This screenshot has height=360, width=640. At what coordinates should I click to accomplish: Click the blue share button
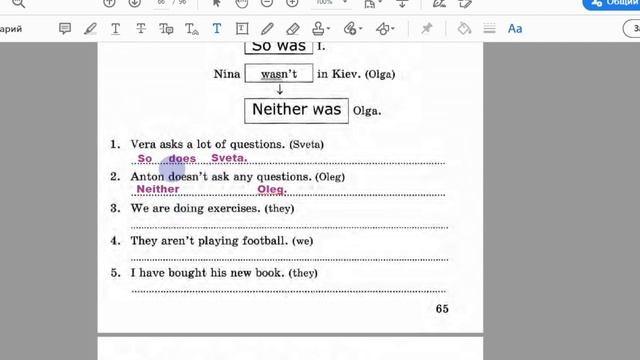click(x=611, y=3)
